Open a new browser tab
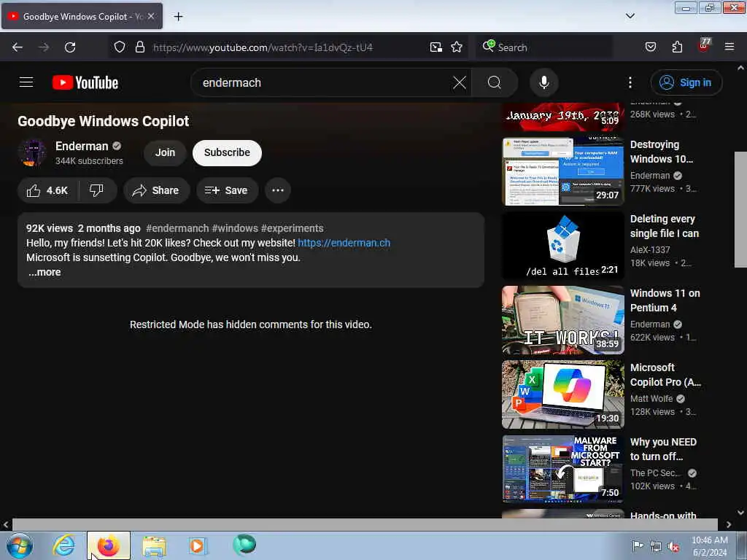Image resolution: width=747 pixels, height=560 pixels. click(178, 17)
